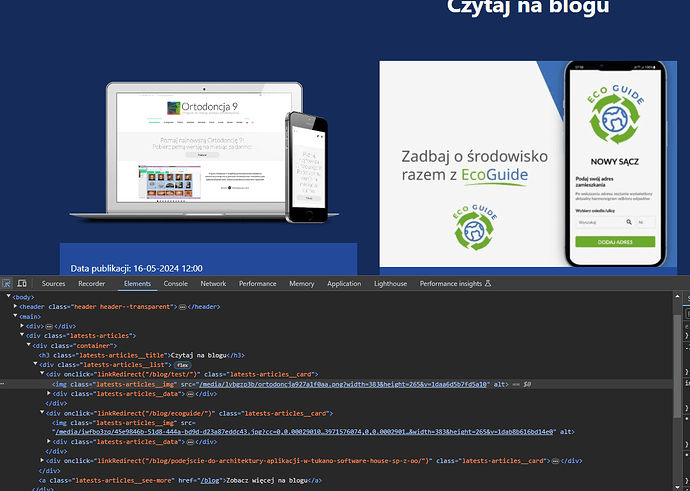Toggle the device toolbar icon
Viewport: 690px width, 491px height.
(x=22, y=284)
